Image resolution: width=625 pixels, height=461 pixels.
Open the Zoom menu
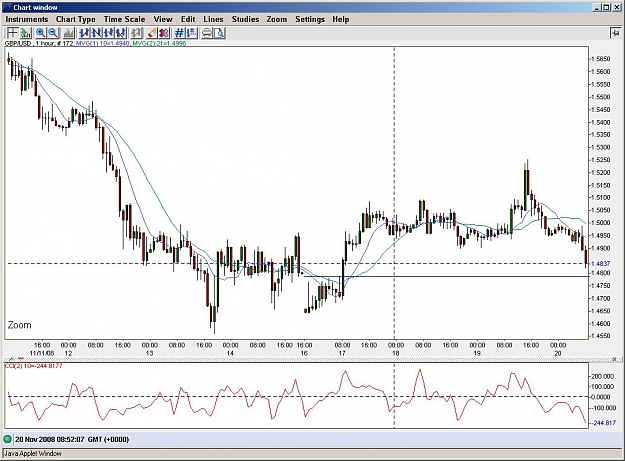tap(277, 19)
